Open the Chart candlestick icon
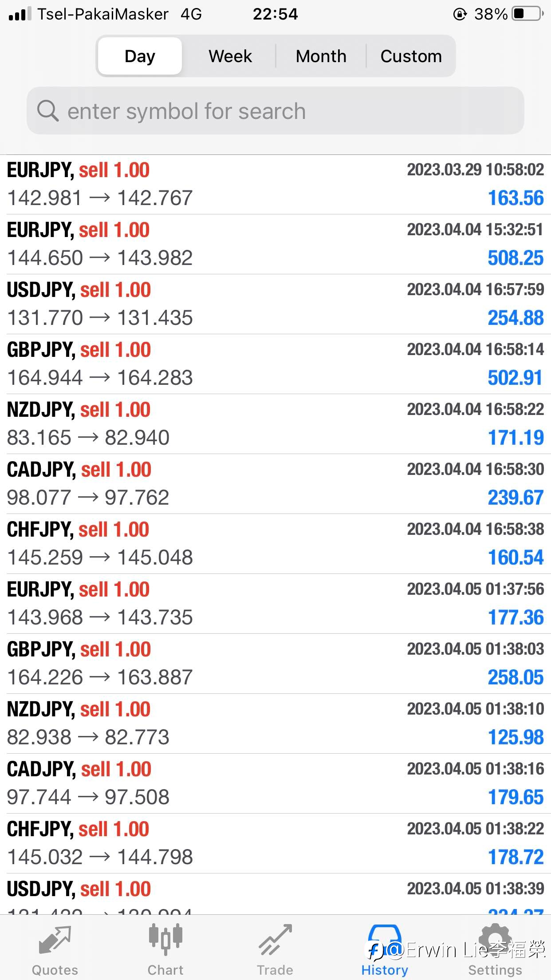This screenshot has width=551, height=980. pyautogui.click(x=165, y=939)
